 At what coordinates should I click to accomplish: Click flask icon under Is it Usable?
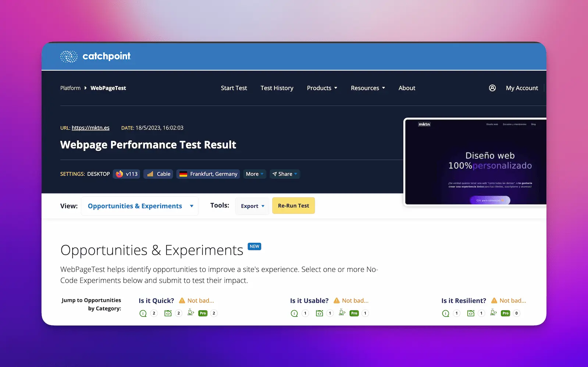pyautogui.click(x=342, y=313)
